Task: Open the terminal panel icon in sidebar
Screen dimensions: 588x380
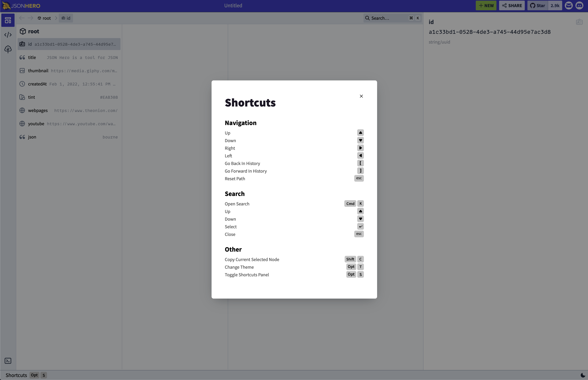Action: tap(8, 361)
